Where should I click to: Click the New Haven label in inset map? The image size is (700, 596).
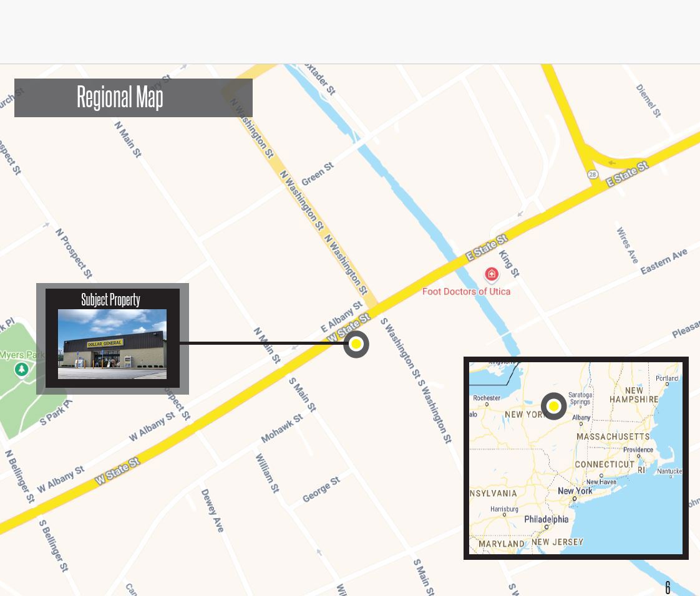coord(601,482)
